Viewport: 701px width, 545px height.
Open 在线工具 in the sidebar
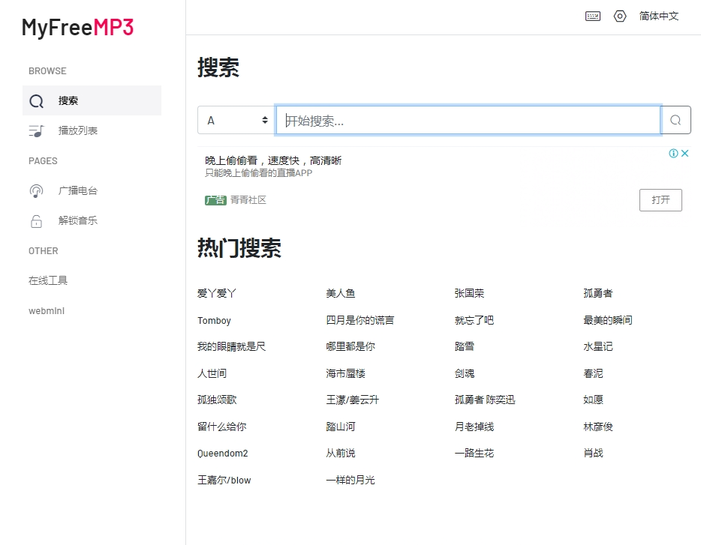tap(48, 281)
